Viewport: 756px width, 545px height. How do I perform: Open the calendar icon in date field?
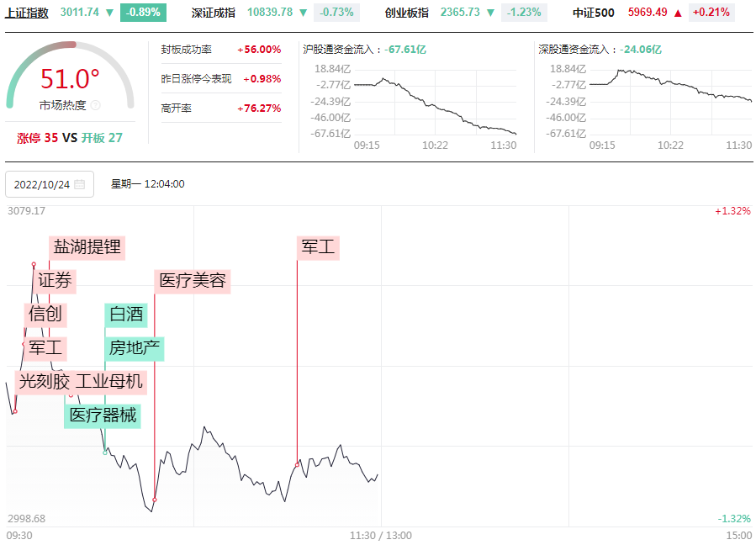click(79, 184)
